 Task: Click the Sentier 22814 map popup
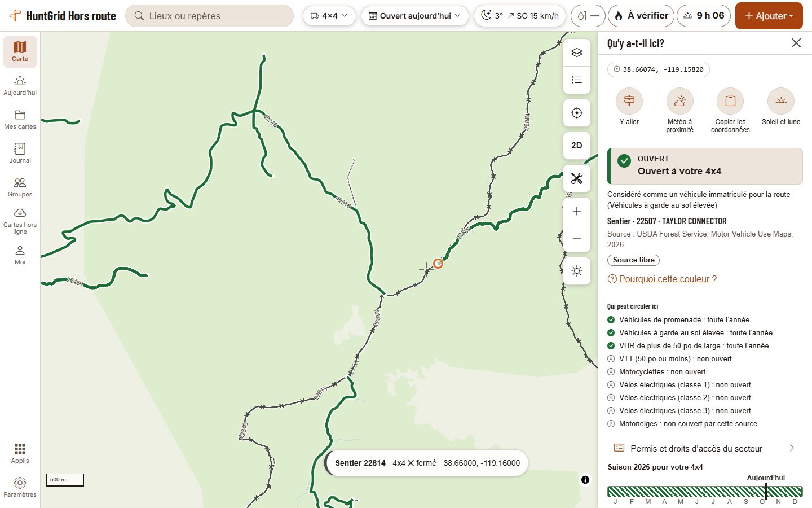(x=427, y=463)
